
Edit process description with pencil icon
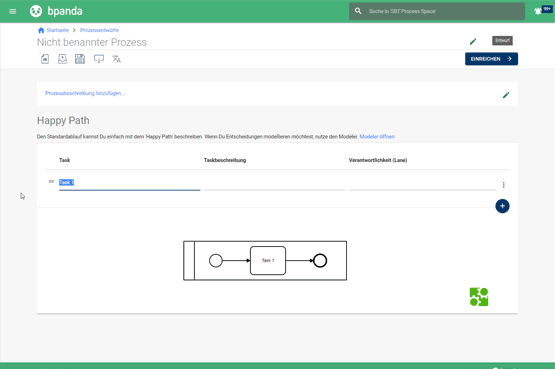click(506, 95)
